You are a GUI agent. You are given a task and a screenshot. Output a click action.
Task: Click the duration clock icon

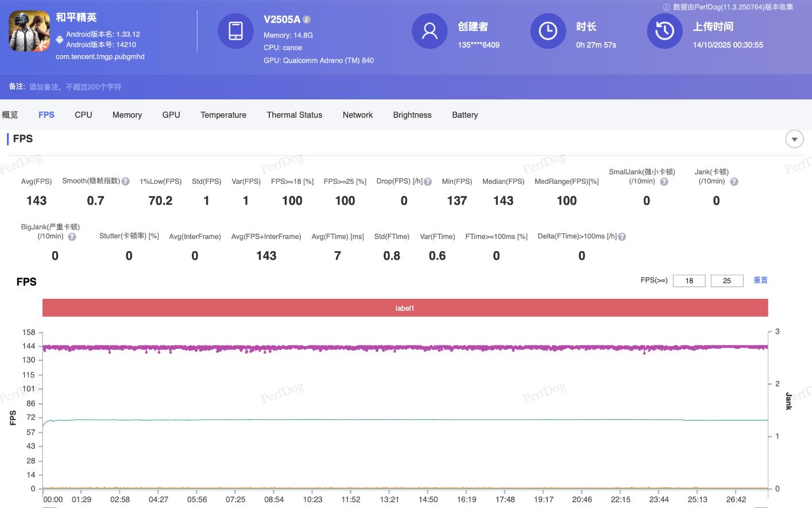pos(548,31)
